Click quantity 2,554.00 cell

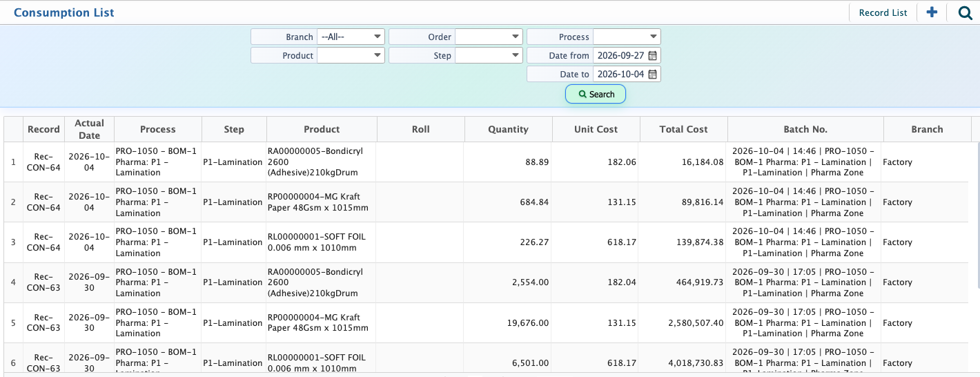click(531, 282)
